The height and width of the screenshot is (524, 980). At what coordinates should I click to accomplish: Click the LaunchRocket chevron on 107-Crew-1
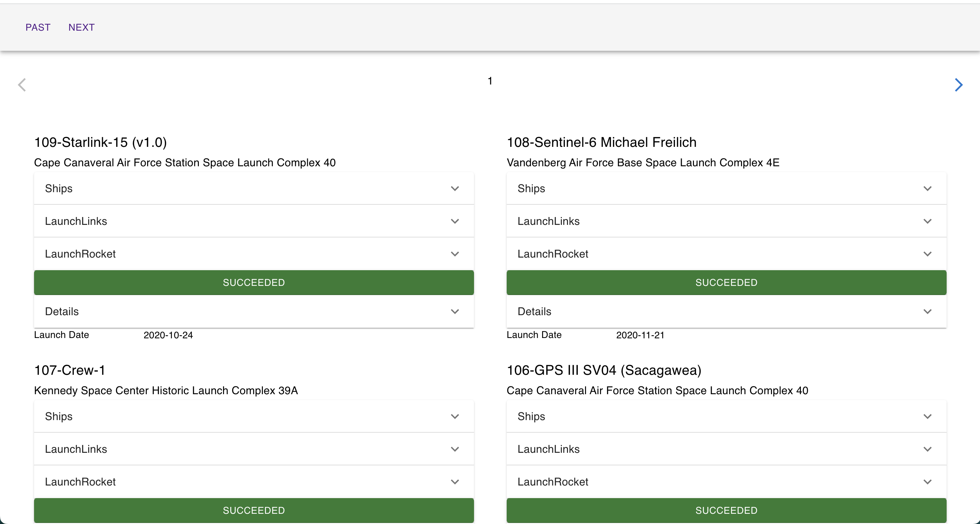click(x=455, y=482)
